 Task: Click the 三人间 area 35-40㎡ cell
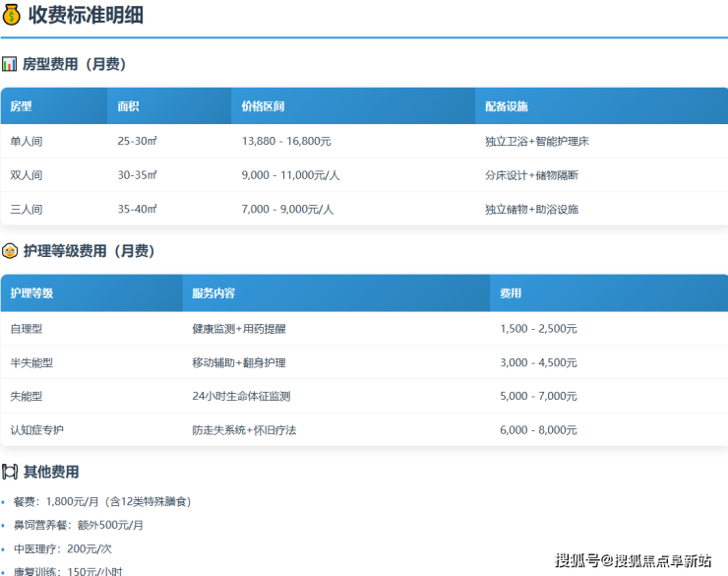pyautogui.click(x=137, y=209)
